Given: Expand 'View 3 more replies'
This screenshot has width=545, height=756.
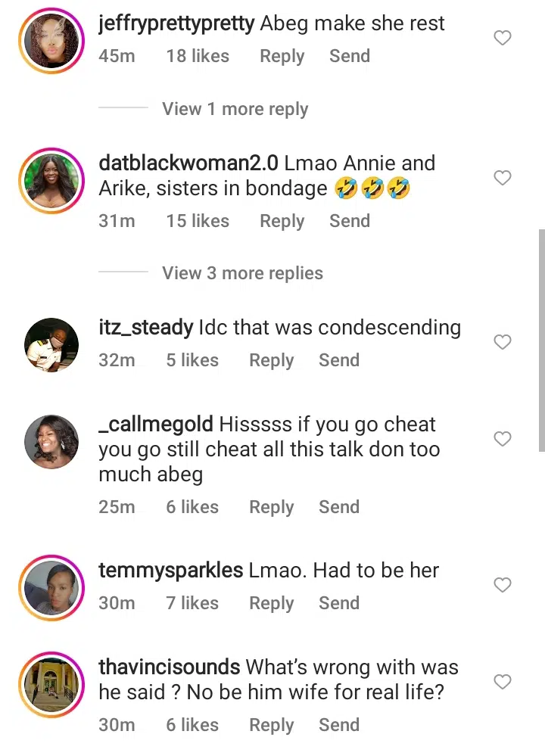Looking at the screenshot, I should [x=242, y=273].
